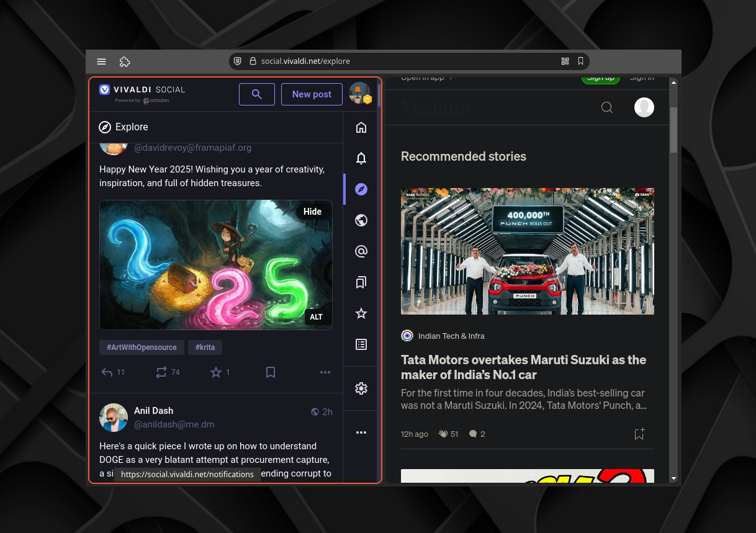Open the live feeds globe icon
The height and width of the screenshot is (533, 756).
361,220
